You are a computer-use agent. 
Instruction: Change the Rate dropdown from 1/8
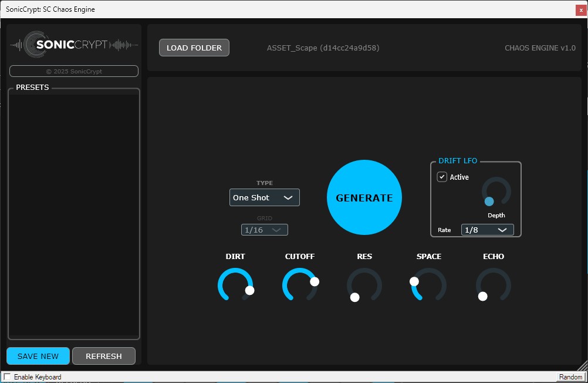tap(487, 230)
